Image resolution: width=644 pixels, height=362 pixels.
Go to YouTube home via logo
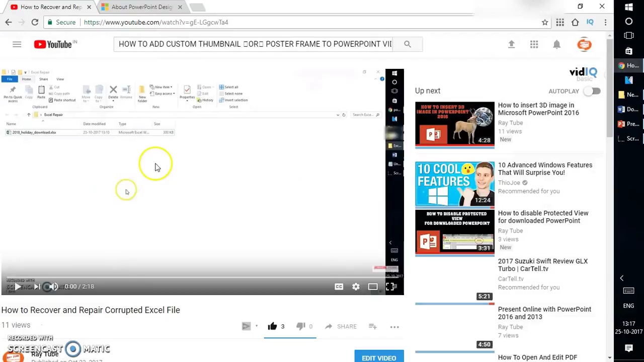pos(55,44)
